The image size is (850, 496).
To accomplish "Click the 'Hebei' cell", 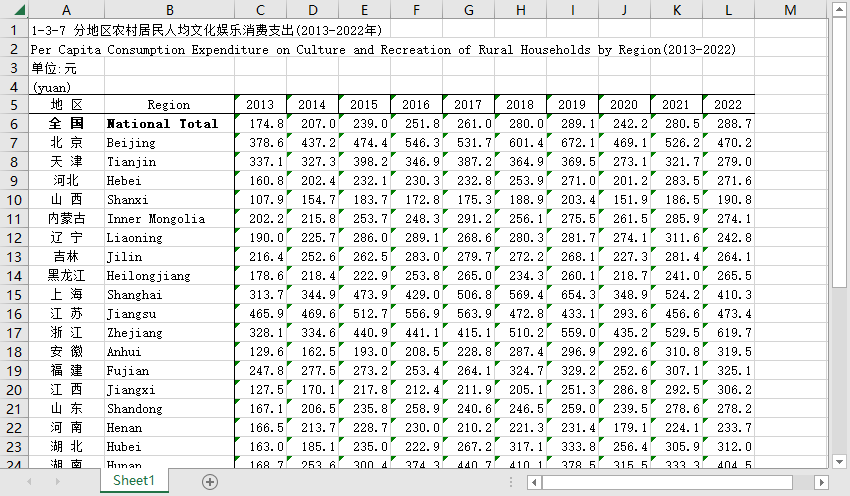I will (169, 181).
